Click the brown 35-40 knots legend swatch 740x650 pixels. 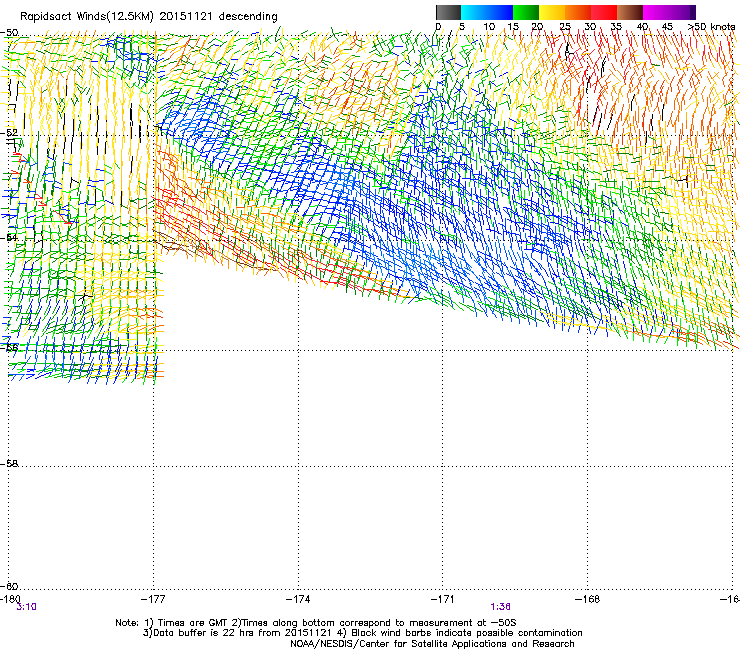[630, 12]
